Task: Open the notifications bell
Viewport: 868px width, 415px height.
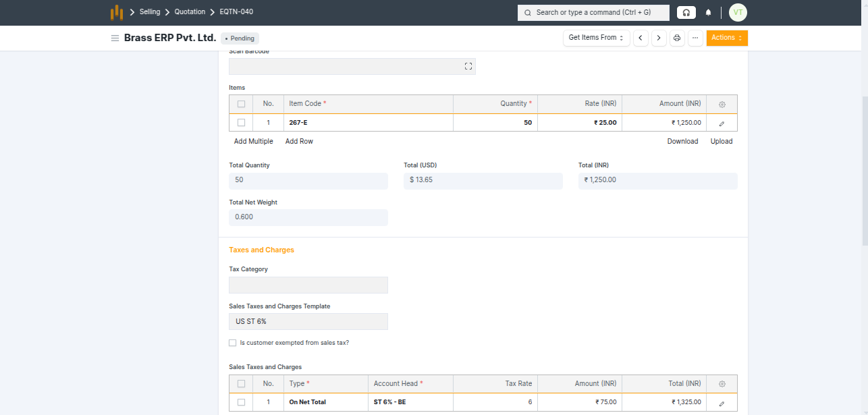Action: coord(708,13)
